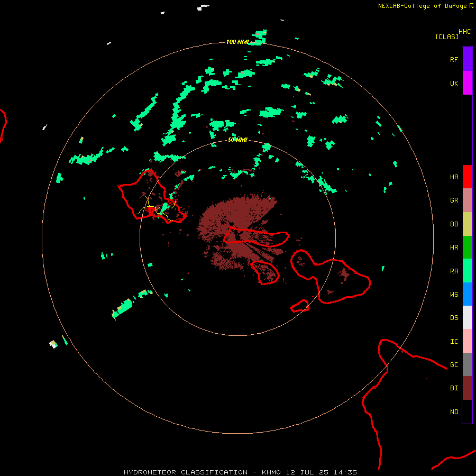Click the HR dark green swatch
This screenshot has height=476, width=476.
(x=467, y=248)
